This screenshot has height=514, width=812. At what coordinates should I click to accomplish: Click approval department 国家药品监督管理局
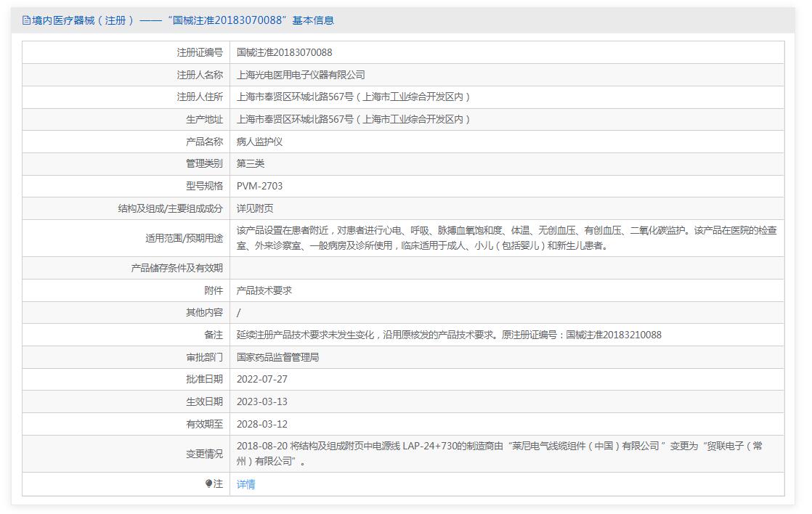click(277, 357)
